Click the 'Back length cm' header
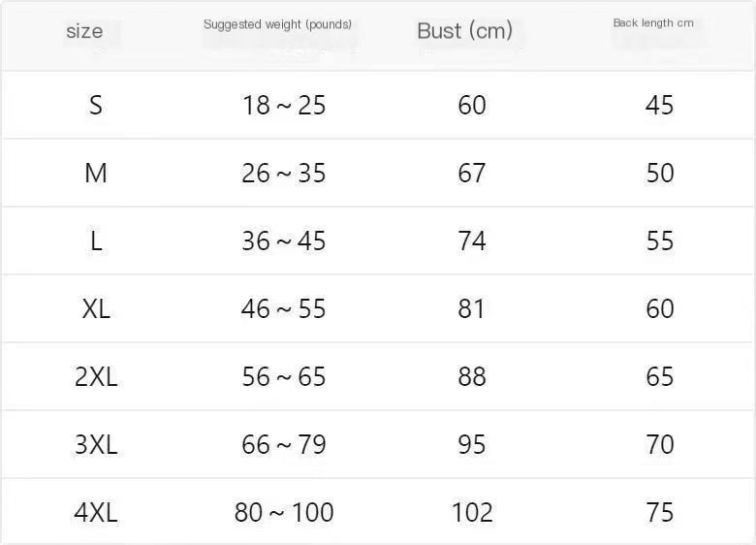This screenshot has width=756, height=545. (653, 22)
